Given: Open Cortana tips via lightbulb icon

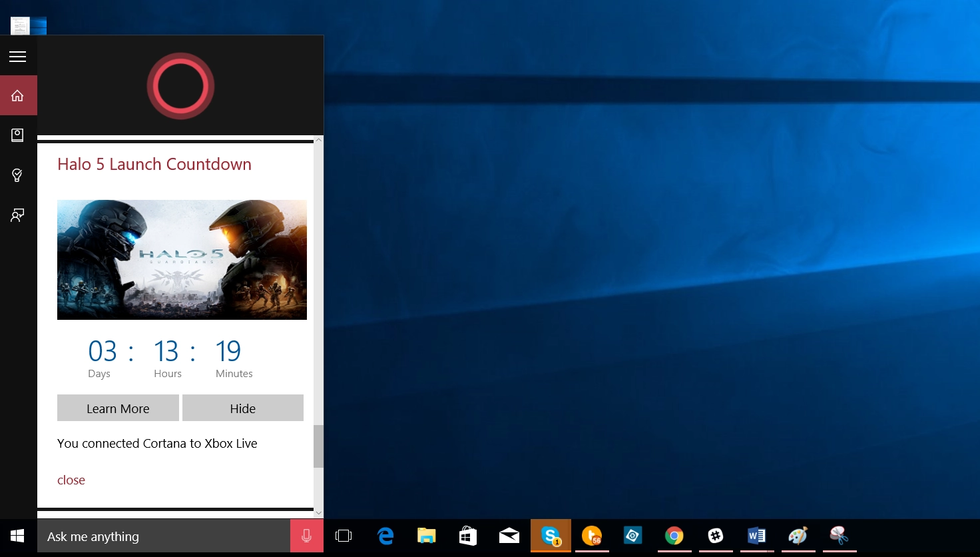Looking at the screenshot, I should point(18,175).
